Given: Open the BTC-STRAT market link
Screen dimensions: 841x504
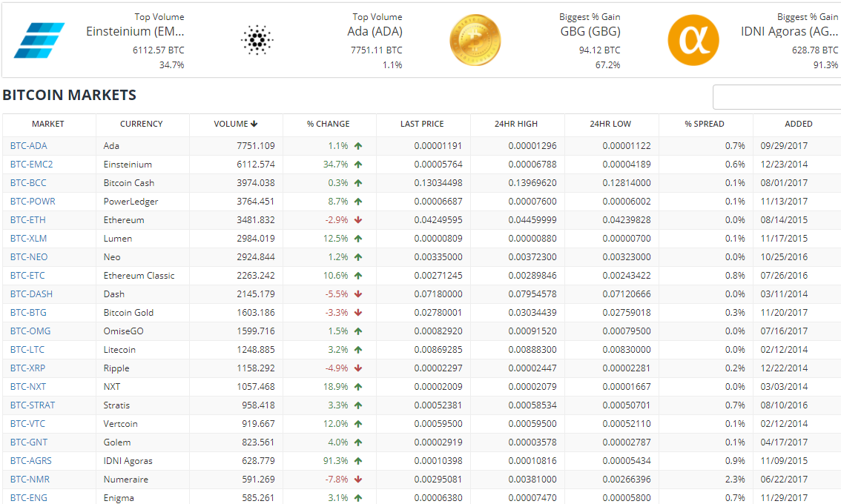Looking at the screenshot, I should coord(33,405).
